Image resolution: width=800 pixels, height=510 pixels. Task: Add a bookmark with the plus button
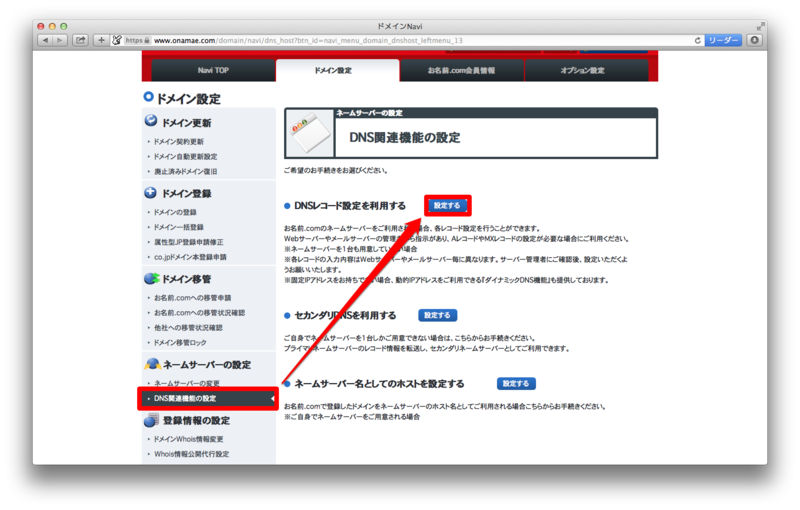(x=101, y=40)
